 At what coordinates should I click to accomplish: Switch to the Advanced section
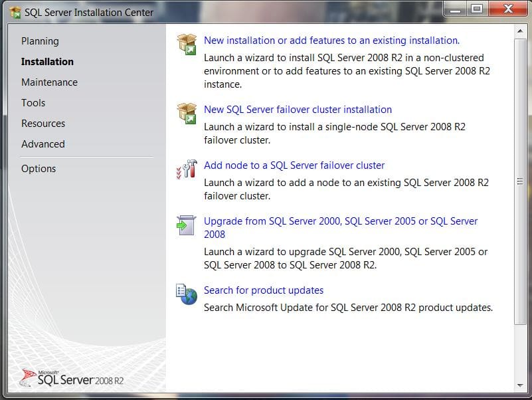43,144
